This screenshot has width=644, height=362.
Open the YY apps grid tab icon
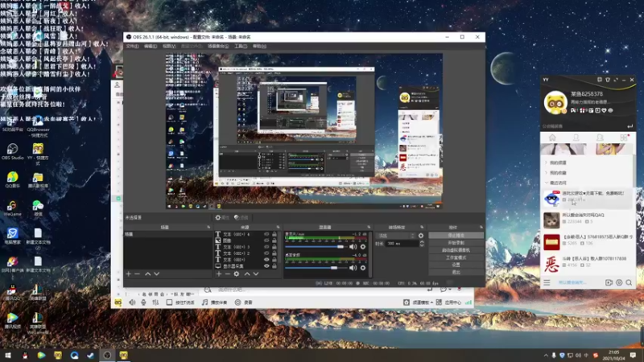tap(624, 138)
